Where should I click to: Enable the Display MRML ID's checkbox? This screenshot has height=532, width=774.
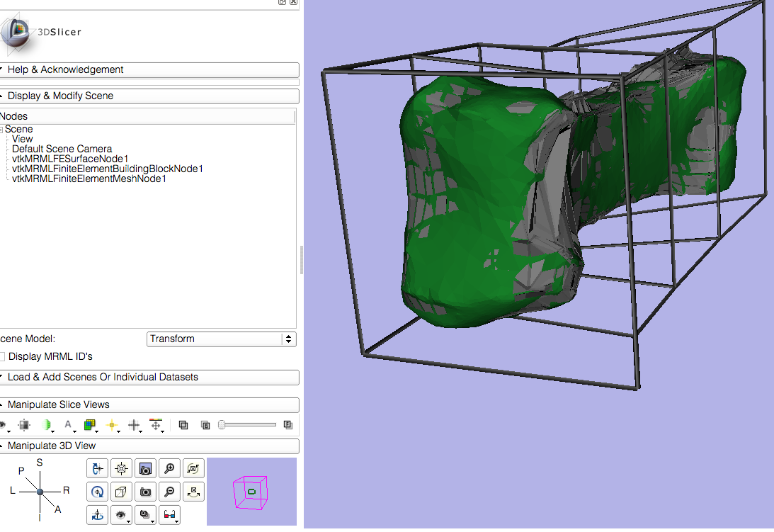(x=2, y=356)
